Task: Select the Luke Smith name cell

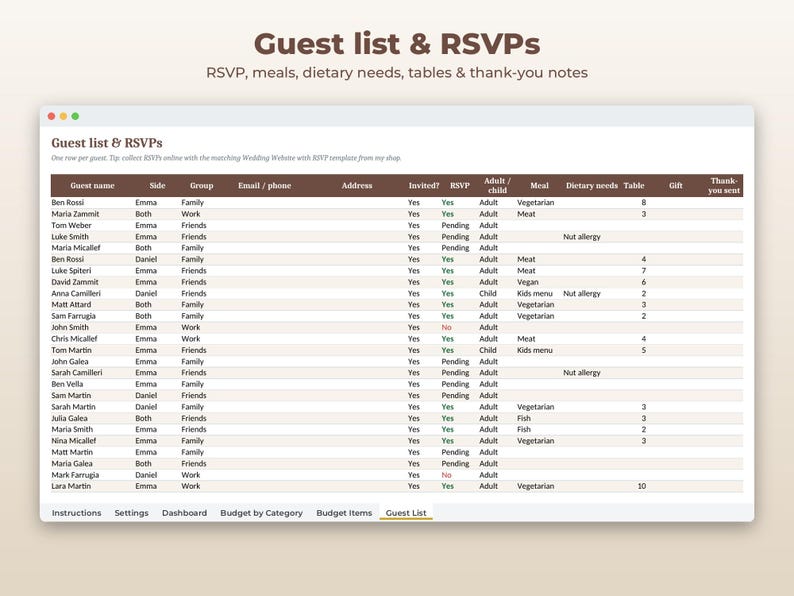Action: (x=70, y=236)
